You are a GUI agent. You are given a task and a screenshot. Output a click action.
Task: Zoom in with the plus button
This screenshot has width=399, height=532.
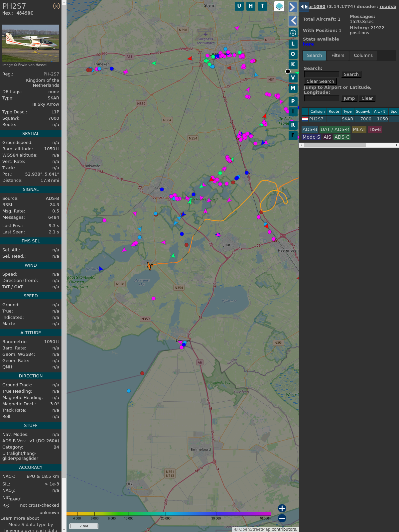click(x=282, y=508)
